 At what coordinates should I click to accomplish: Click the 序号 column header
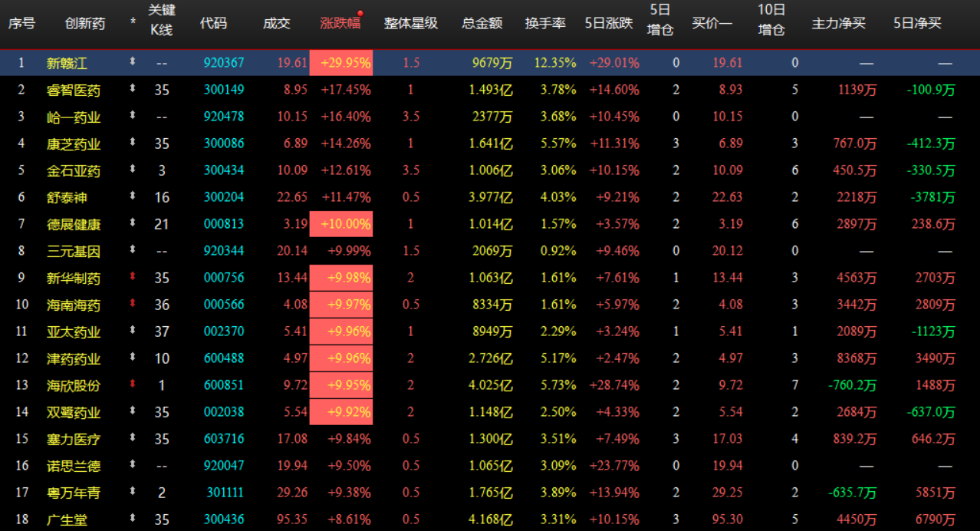(x=21, y=23)
